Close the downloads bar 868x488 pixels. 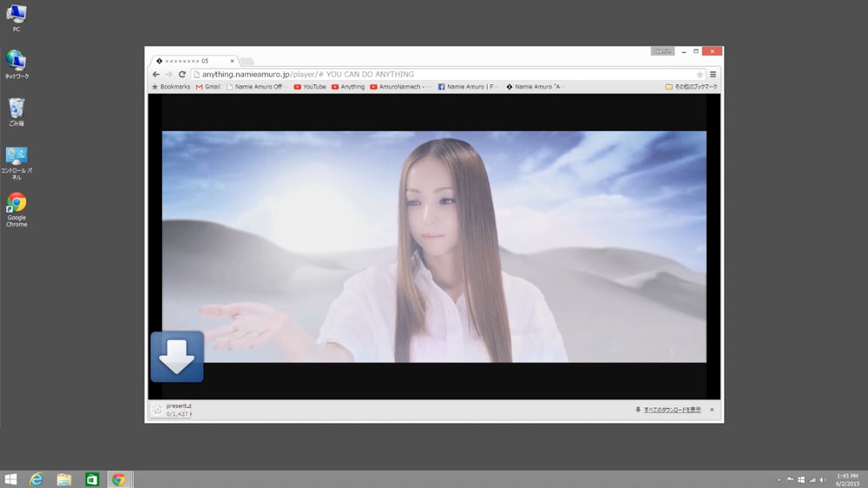pyautogui.click(x=712, y=410)
